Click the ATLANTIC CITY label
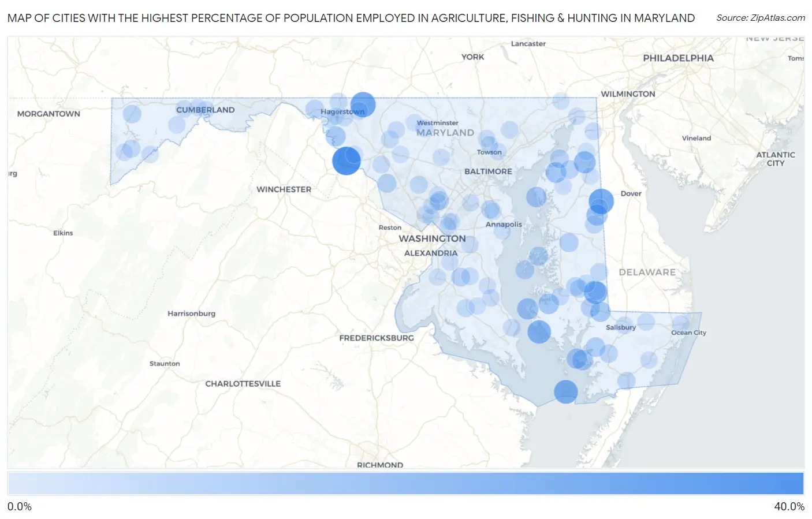The height and width of the screenshot is (519, 812). coord(776,159)
